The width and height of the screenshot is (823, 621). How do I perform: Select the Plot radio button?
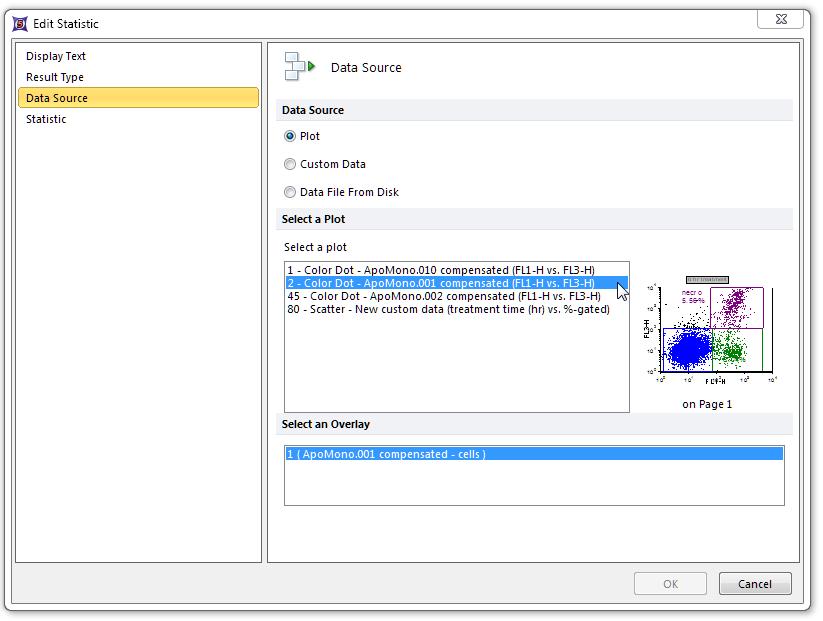click(x=290, y=136)
